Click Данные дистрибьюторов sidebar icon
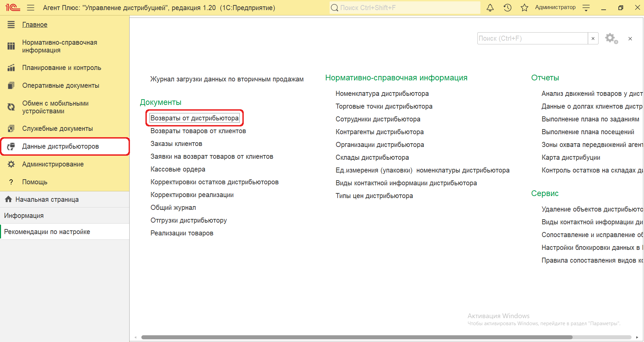644x342 pixels. click(x=11, y=146)
